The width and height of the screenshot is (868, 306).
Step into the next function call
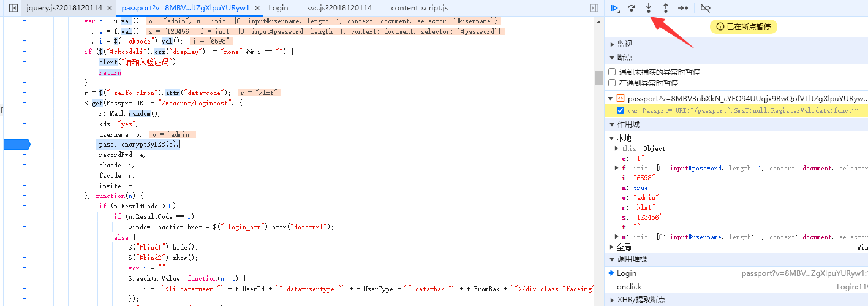649,8
